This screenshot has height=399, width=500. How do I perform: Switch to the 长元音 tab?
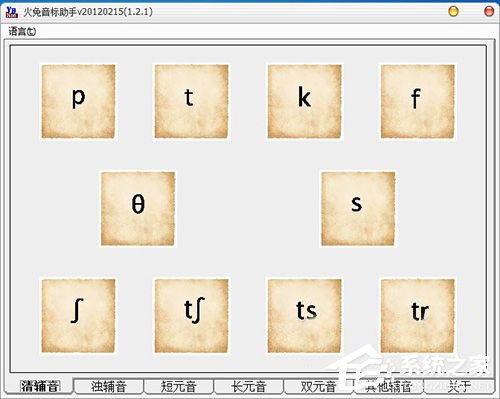coord(249,387)
